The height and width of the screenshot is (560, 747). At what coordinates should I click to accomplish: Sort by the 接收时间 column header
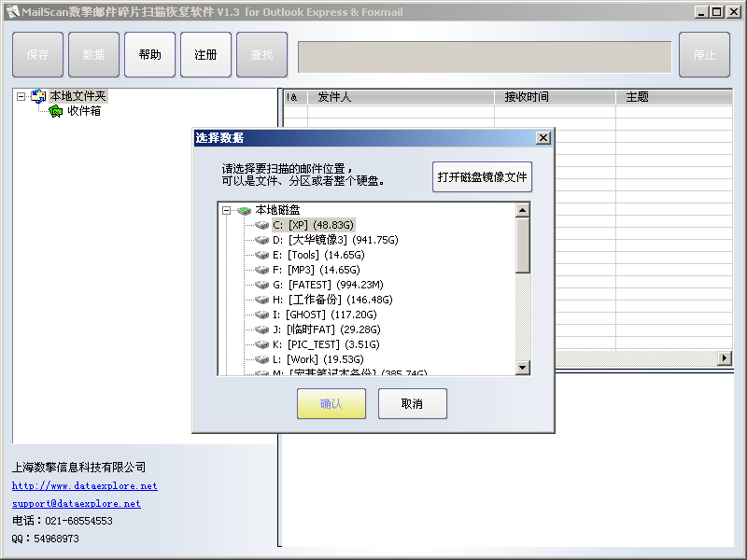tap(555, 97)
